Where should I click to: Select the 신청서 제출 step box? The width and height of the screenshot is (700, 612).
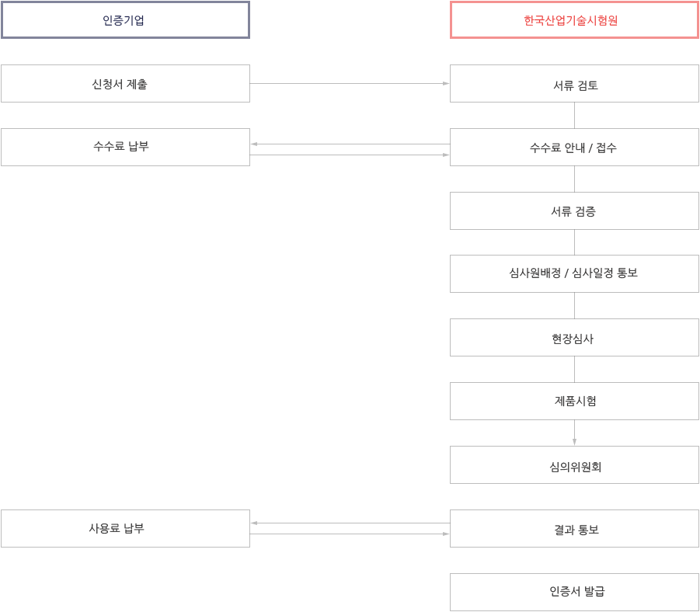point(125,83)
